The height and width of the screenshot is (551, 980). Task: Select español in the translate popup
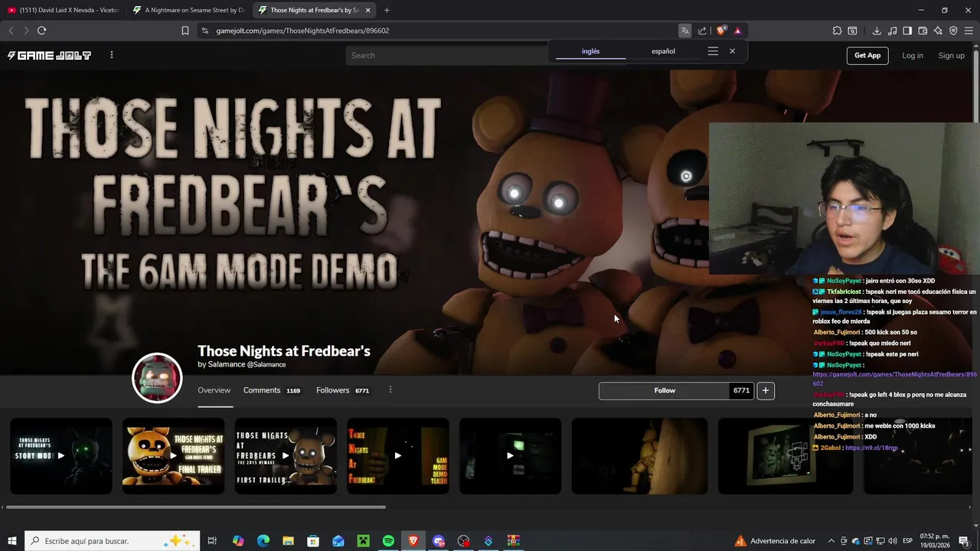click(x=663, y=51)
